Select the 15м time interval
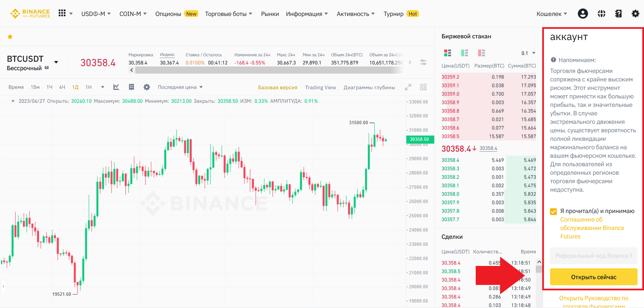Image resolution: width=644 pixels, height=308 pixels. coord(35,87)
